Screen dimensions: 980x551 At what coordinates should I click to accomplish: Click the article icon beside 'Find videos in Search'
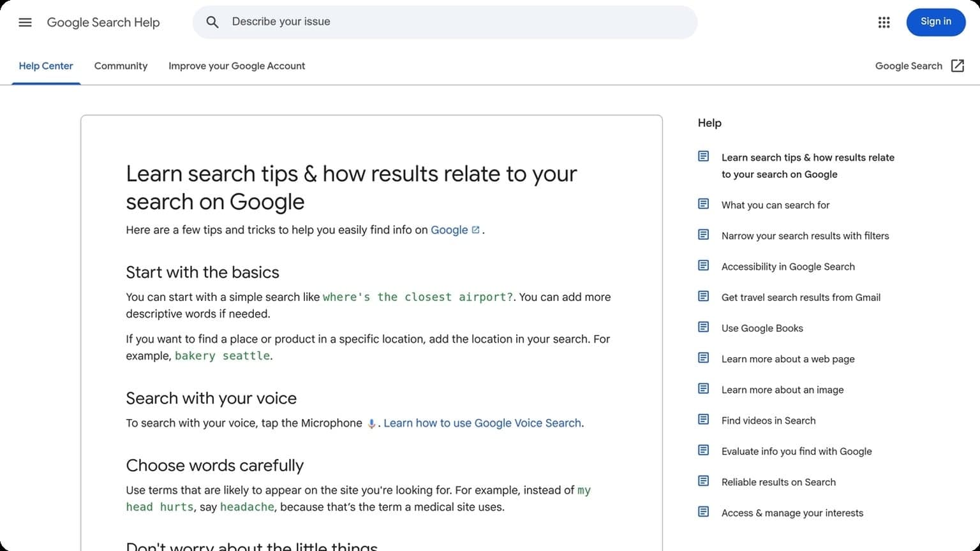pyautogui.click(x=703, y=419)
